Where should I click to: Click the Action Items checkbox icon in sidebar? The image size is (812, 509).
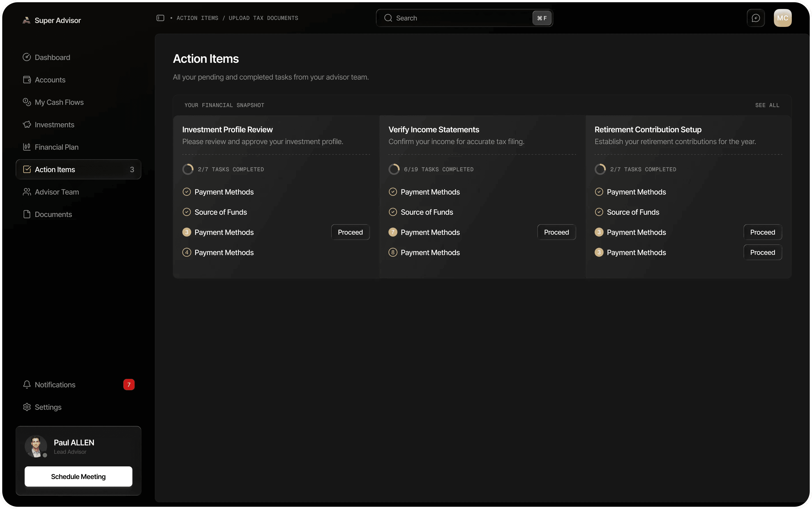(x=27, y=169)
